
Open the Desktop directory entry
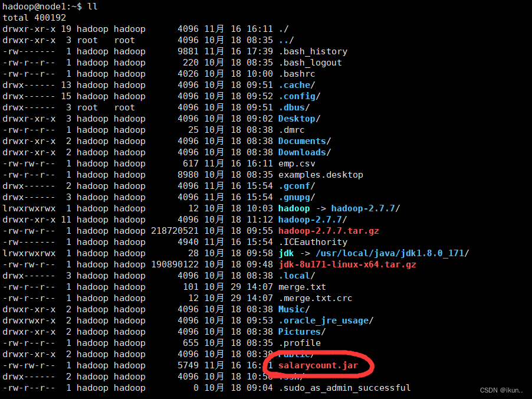coord(297,118)
